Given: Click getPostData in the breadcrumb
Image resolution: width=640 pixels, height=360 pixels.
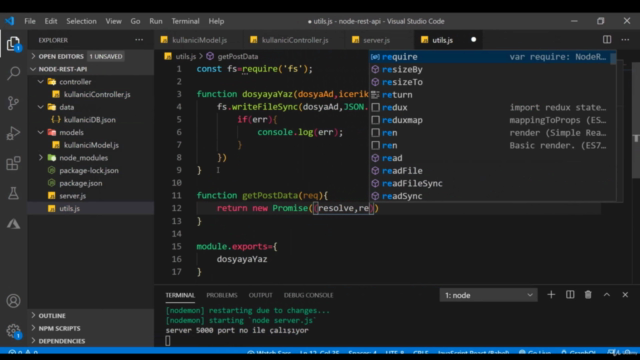Looking at the screenshot, I should coord(238,56).
